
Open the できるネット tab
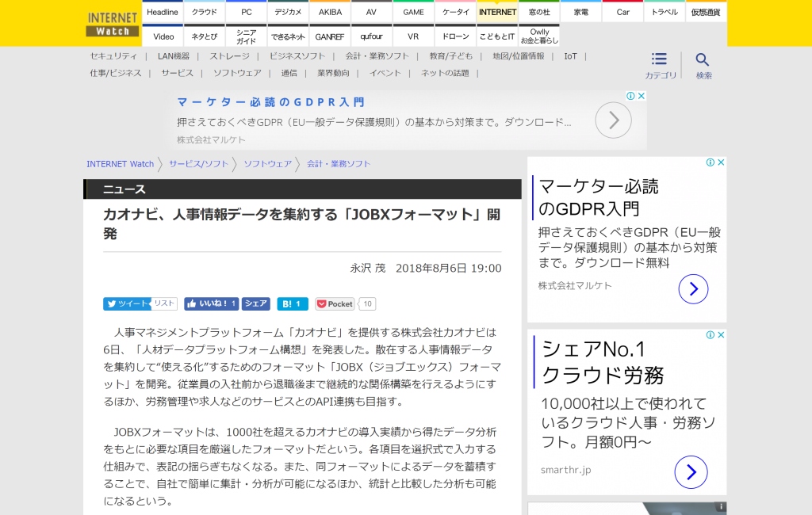288,36
